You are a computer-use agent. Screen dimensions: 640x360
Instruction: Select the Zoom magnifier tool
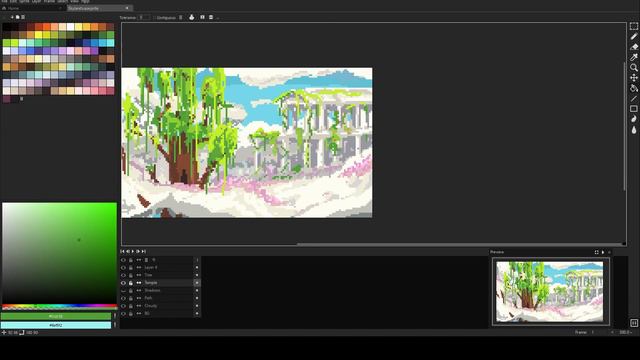[633, 67]
